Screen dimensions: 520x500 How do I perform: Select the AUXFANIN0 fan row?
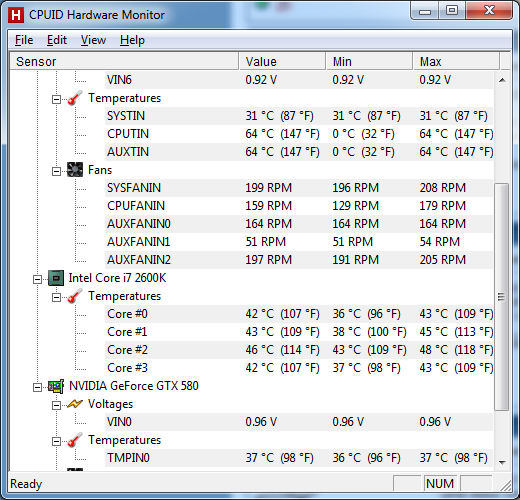pyautogui.click(x=299, y=224)
